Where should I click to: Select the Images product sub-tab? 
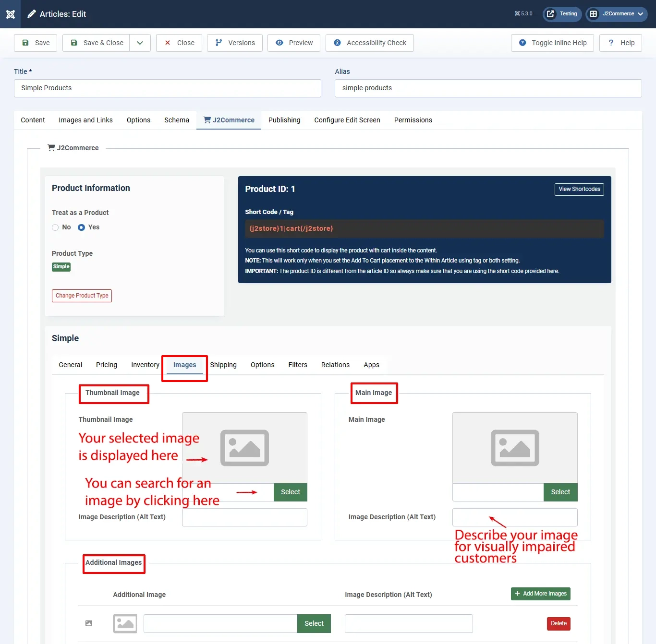(x=185, y=365)
